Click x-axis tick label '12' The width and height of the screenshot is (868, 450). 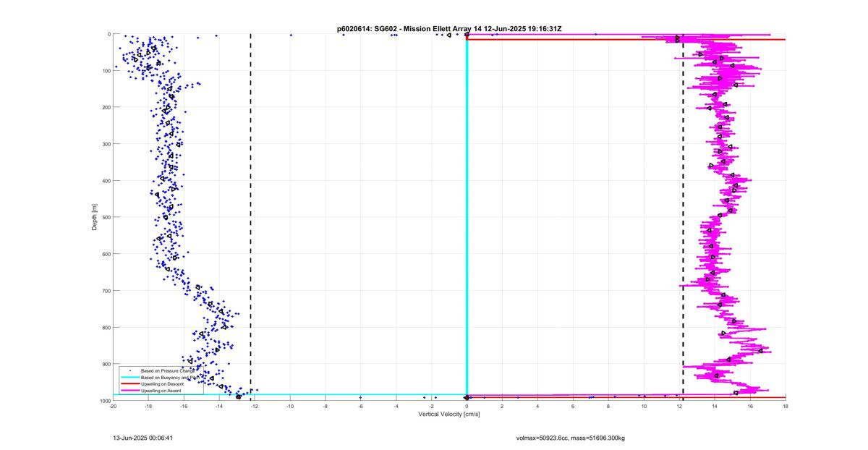pos(679,406)
